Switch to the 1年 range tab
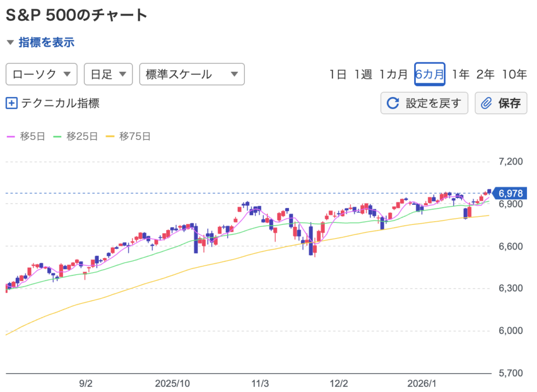 (460, 74)
